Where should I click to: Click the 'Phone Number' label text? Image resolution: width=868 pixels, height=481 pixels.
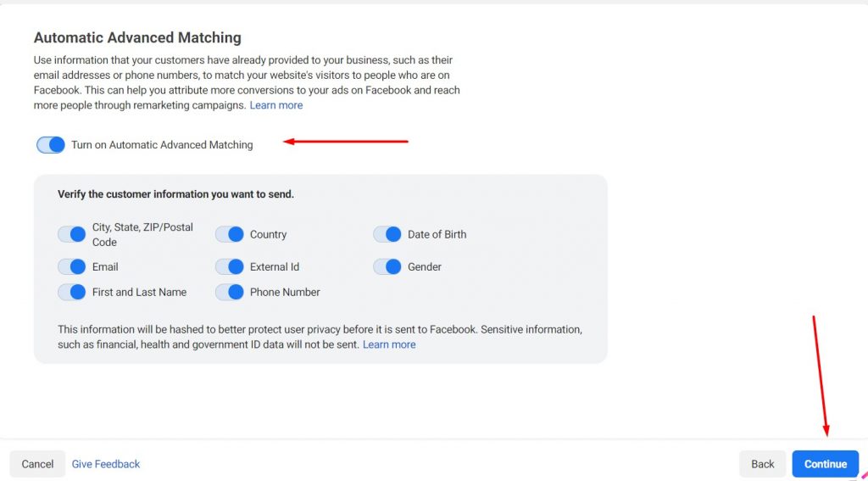coord(285,292)
